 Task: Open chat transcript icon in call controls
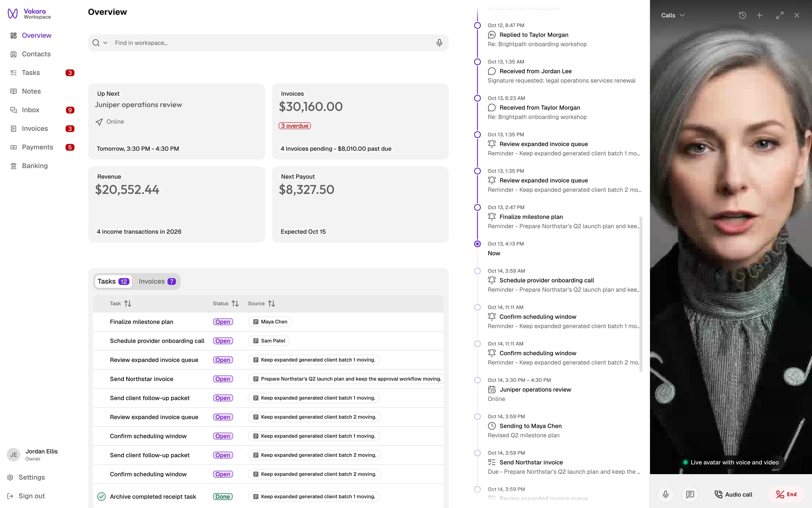point(690,494)
